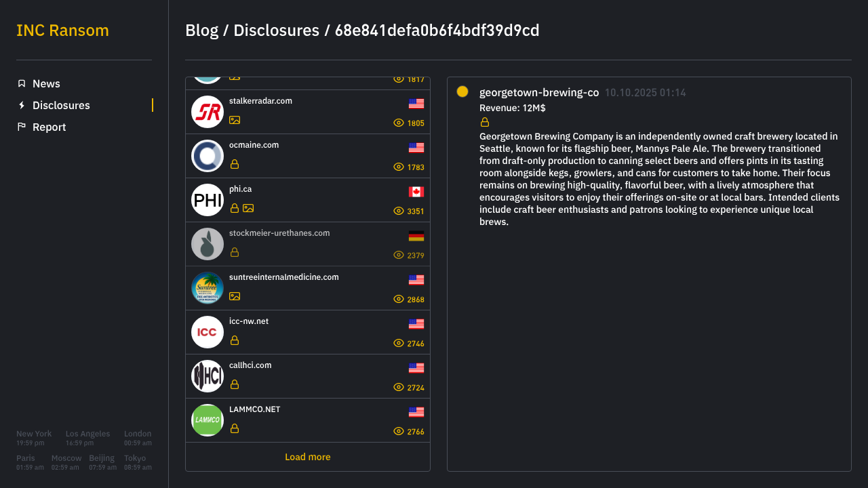Open the Report page from sidebar
The image size is (868, 488).
[49, 127]
